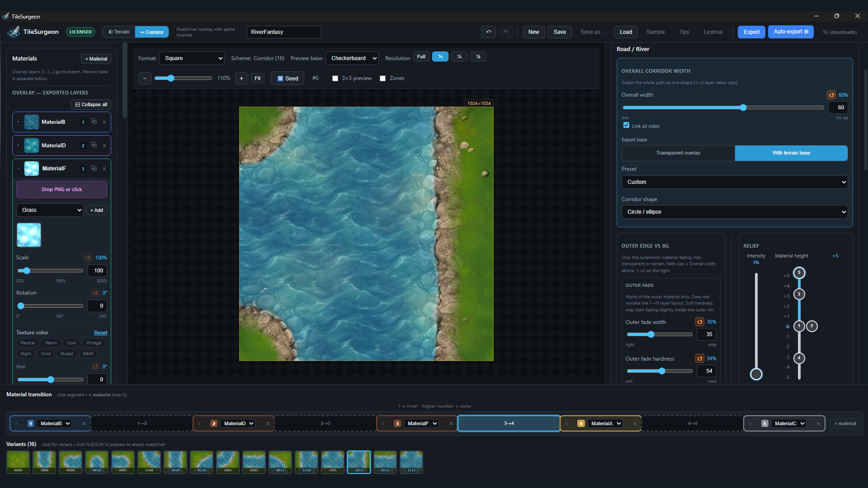The image size is (868, 488).
Task: Switch to Corridor mode tab
Action: [x=152, y=32]
